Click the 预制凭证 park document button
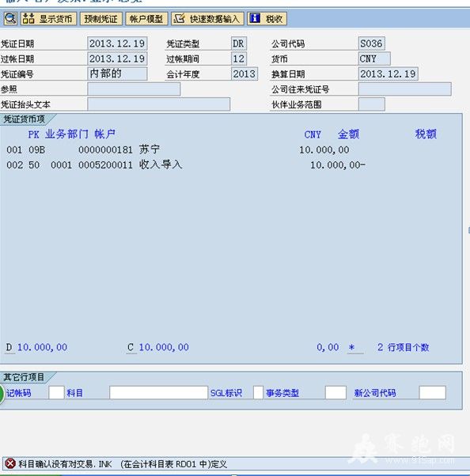This screenshot has width=470, height=476. [x=100, y=18]
